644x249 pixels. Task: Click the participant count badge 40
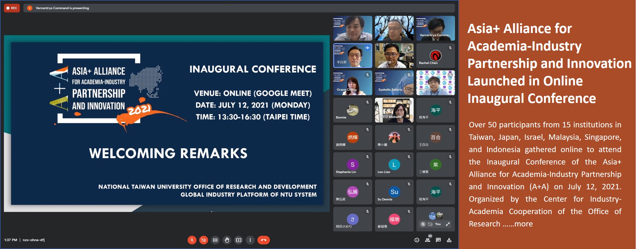click(x=430, y=236)
